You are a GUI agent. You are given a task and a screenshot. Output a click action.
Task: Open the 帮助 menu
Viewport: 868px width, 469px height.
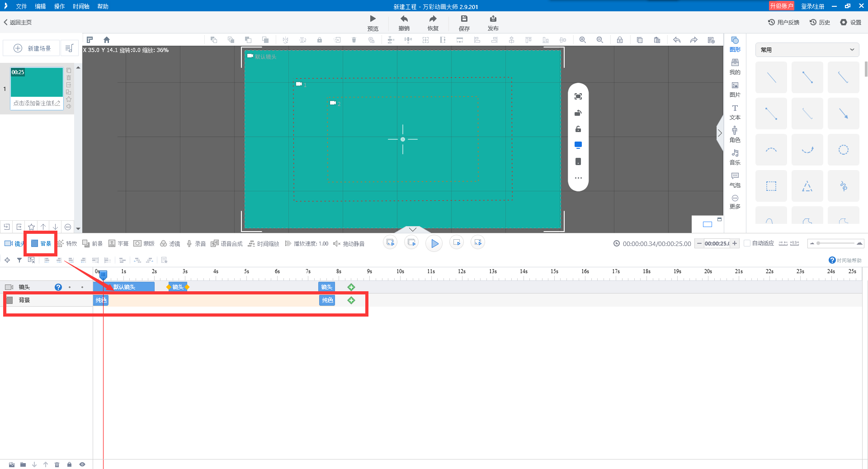pos(103,6)
